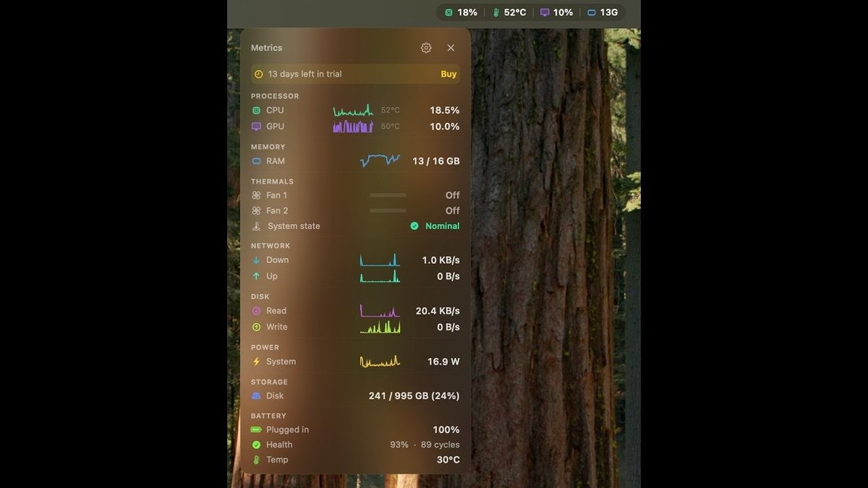Click the Buy trial button

pos(448,74)
